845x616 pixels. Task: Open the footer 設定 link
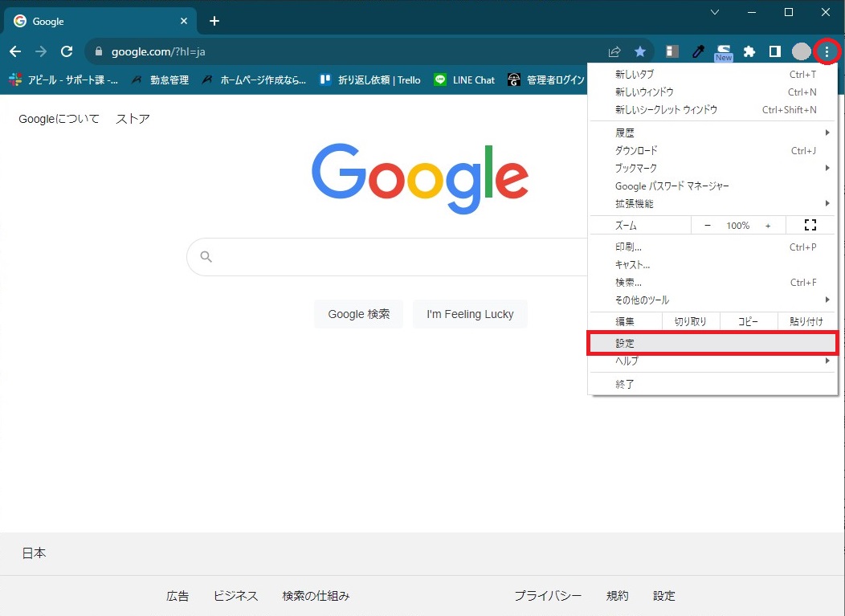(x=664, y=596)
